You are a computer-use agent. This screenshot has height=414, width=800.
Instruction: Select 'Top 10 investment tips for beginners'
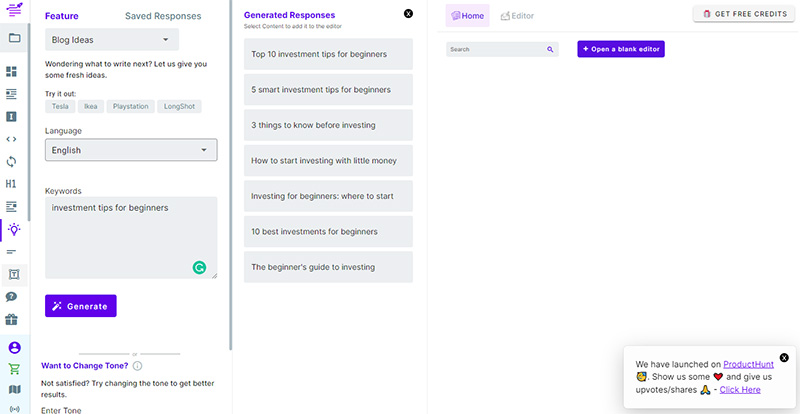[328, 54]
